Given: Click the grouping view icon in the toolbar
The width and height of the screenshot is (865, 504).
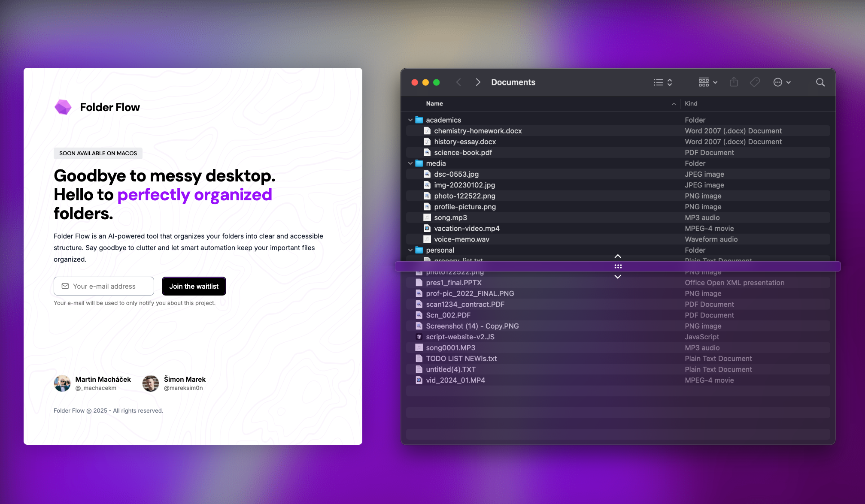Looking at the screenshot, I should pyautogui.click(x=704, y=82).
